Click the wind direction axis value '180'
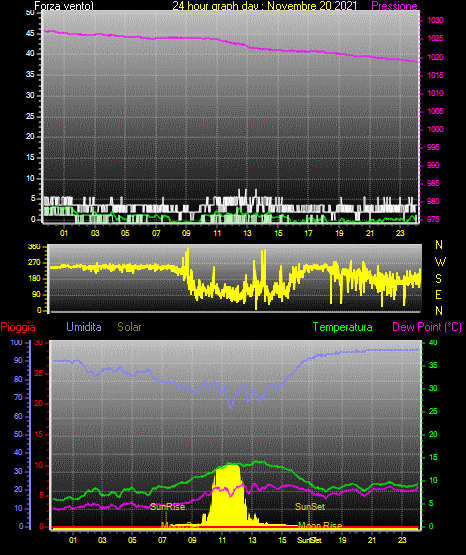 click(34, 279)
